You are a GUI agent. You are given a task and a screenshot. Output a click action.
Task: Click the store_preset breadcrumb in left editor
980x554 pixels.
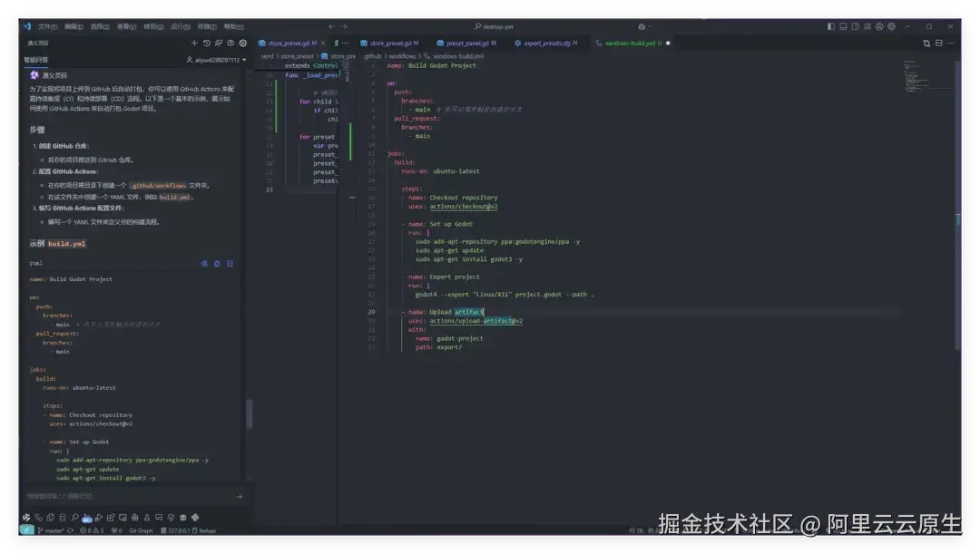297,56
